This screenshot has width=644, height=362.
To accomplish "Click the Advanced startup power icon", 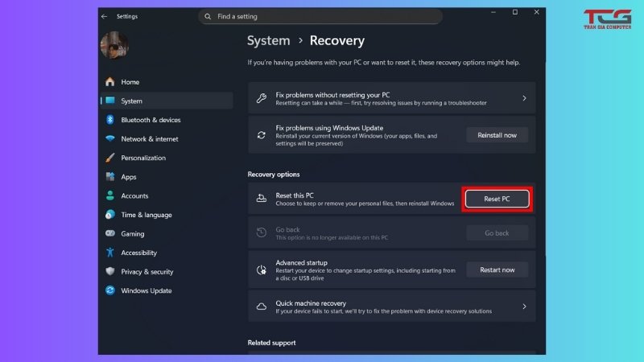I will (x=261, y=269).
